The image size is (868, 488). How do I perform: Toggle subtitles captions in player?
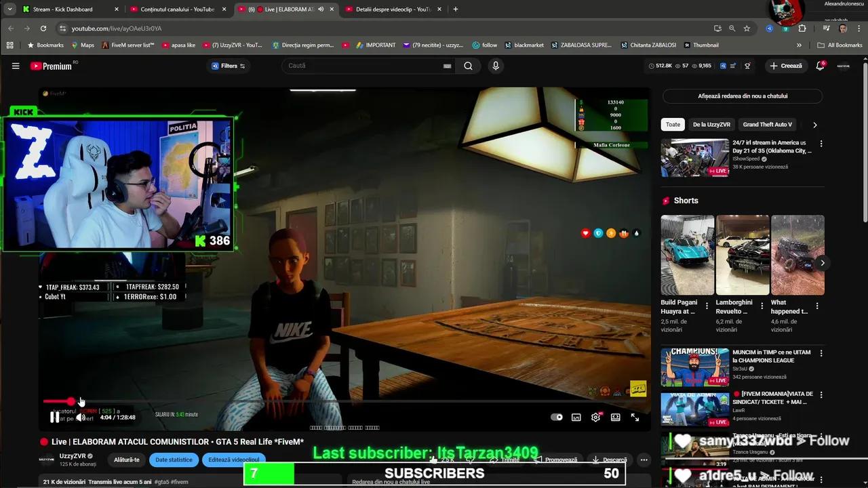click(576, 418)
